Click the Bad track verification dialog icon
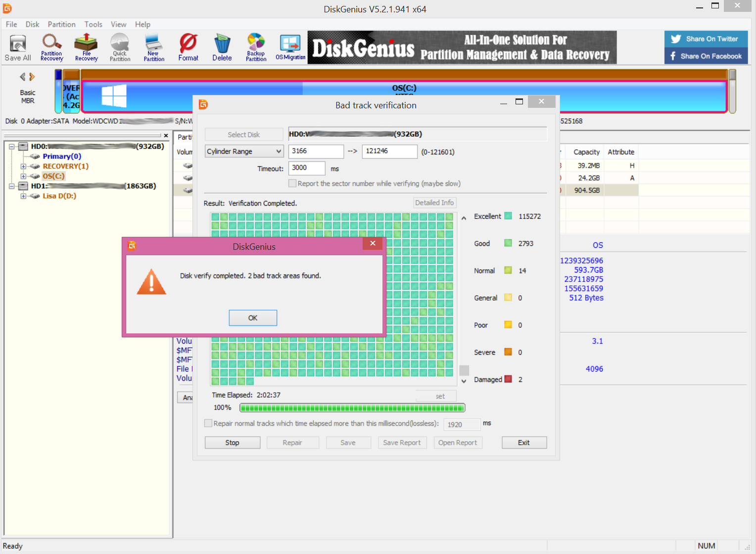The image size is (756, 554). tap(203, 104)
